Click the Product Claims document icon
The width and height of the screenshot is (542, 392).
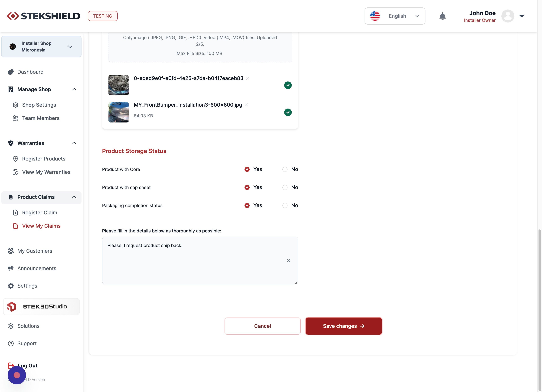11,197
